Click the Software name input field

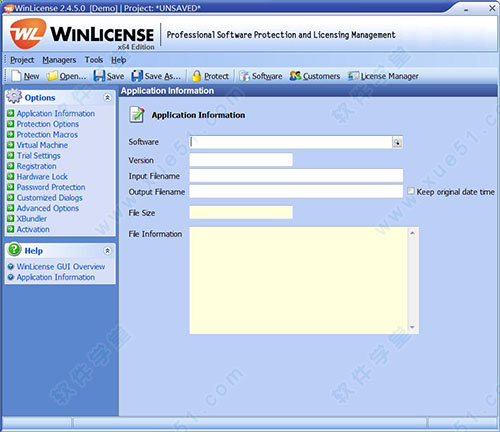coord(291,142)
